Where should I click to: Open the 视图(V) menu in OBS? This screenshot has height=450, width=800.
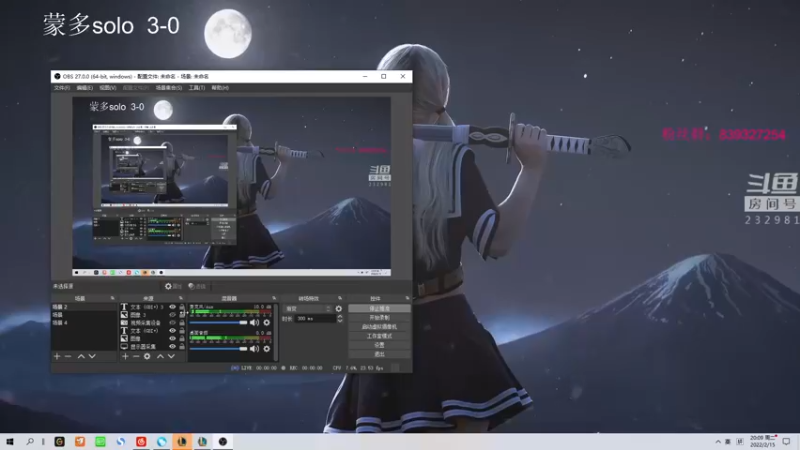pyautogui.click(x=108, y=88)
